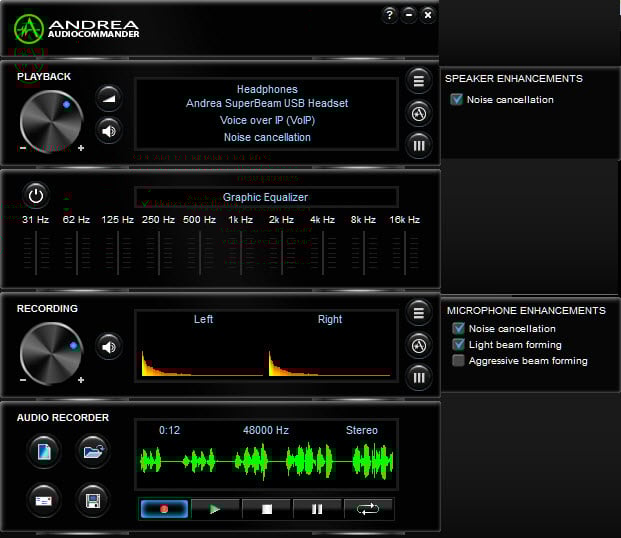Image resolution: width=621 pixels, height=538 pixels.
Task: Enable Aggressive beam forming checkbox
Action: point(458,361)
